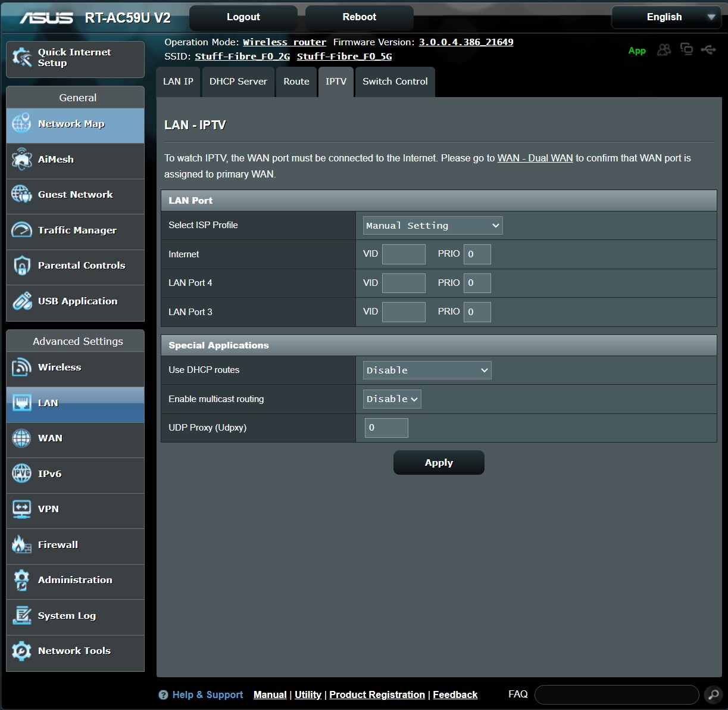Open the AiMesh menu label
The width and height of the screenshot is (728, 710).
tap(56, 160)
